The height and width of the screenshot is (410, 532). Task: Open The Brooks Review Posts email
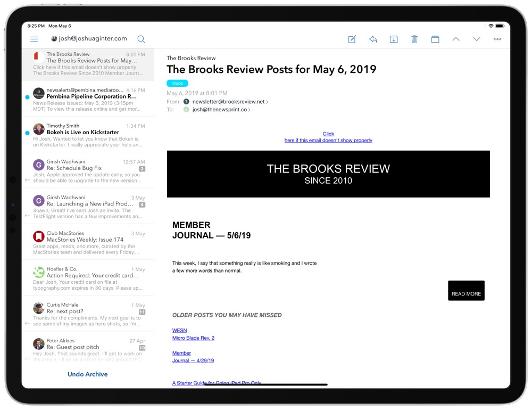(88, 64)
